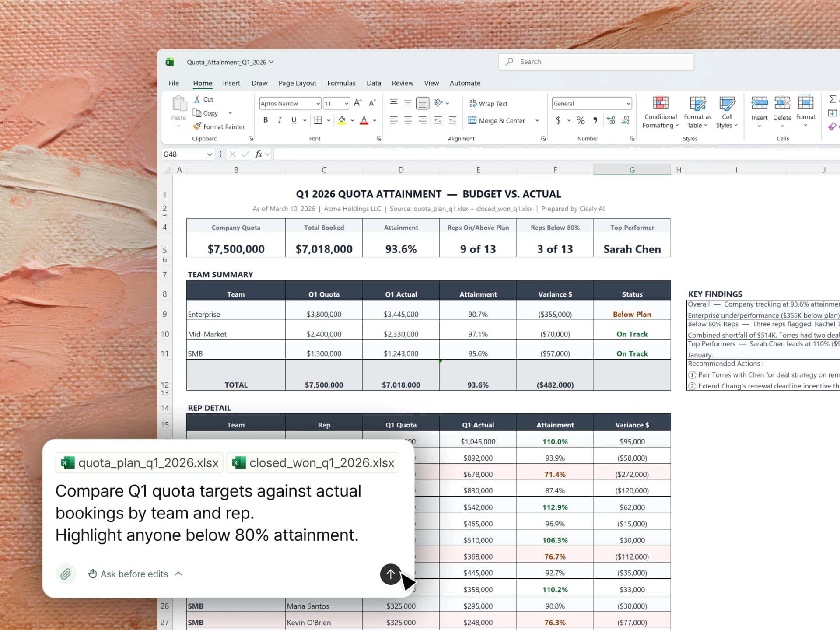Click the AutoSum sigma icon

[832, 99]
